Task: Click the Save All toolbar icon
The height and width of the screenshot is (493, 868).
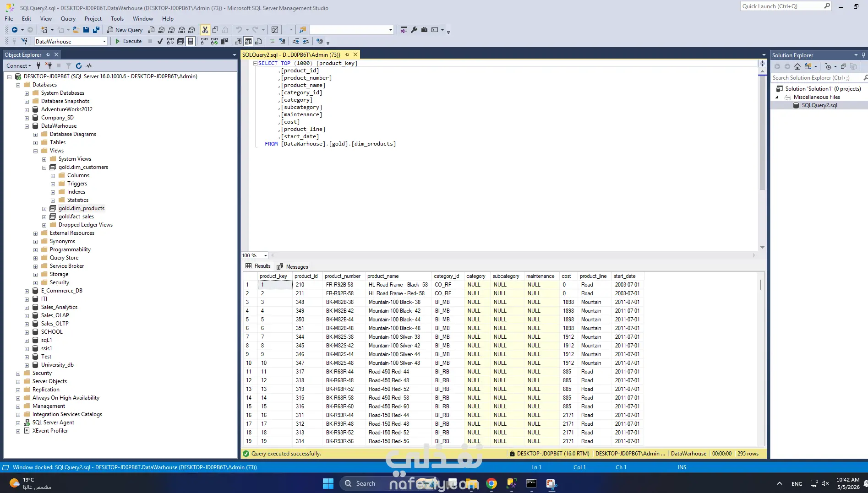Action: [x=96, y=30]
